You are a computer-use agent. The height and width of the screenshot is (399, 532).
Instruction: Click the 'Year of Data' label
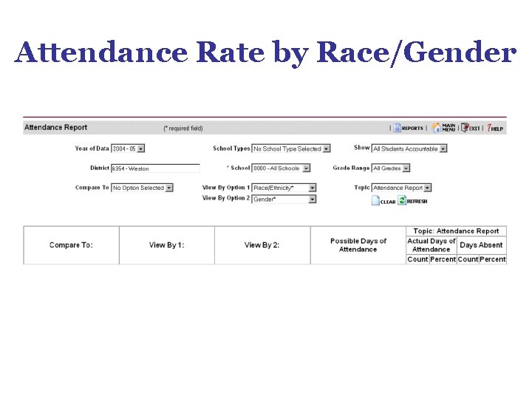click(92, 149)
